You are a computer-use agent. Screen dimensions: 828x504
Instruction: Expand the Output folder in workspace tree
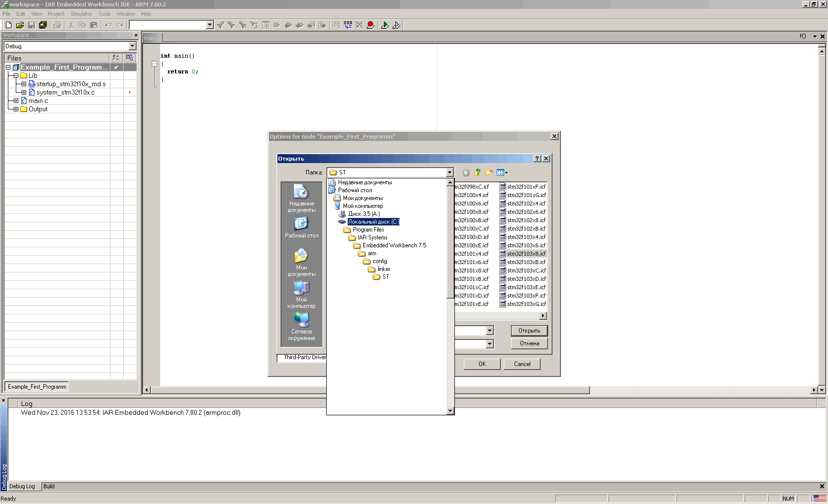click(x=16, y=109)
